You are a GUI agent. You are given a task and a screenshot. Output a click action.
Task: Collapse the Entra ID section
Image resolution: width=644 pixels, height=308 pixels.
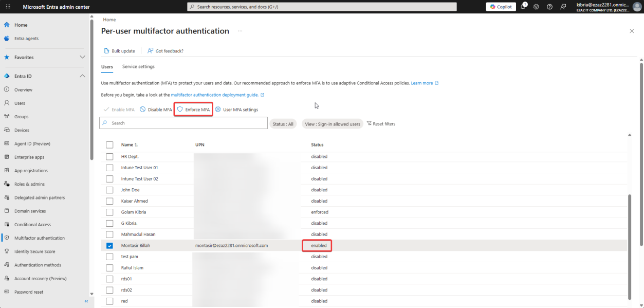(82, 76)
